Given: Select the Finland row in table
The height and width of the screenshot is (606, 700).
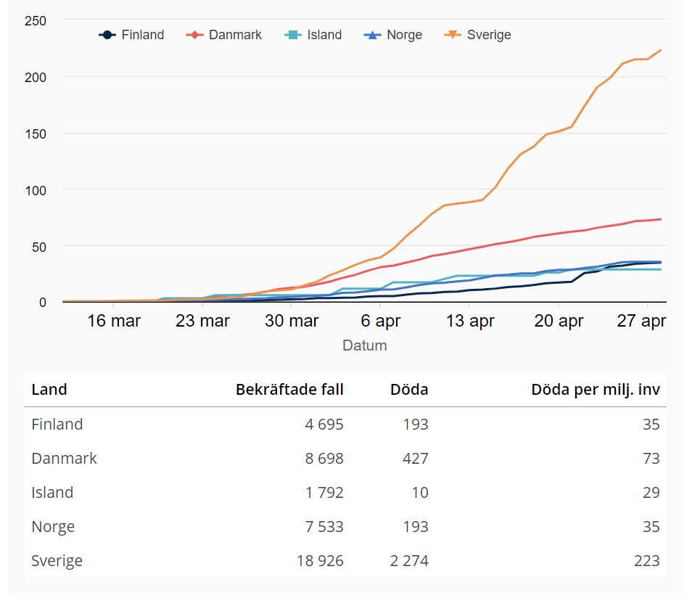Looking at the screenshot, I should coord(57,425).
